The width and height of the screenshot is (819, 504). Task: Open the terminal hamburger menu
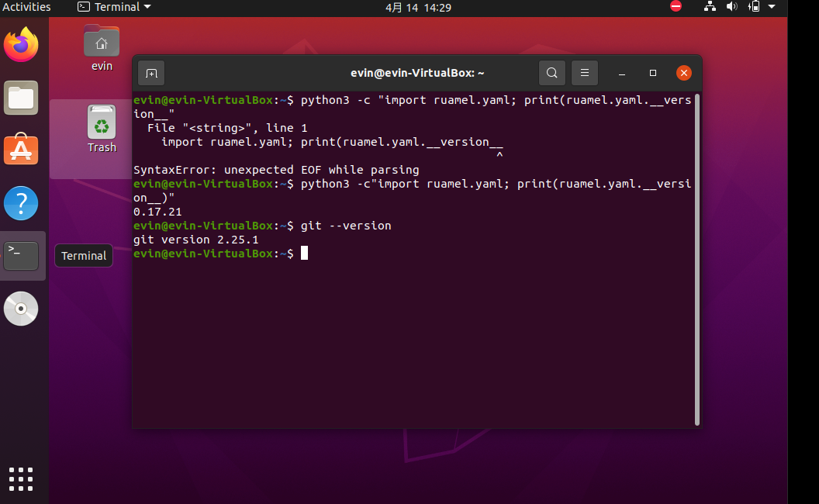(x=585, y=73)
